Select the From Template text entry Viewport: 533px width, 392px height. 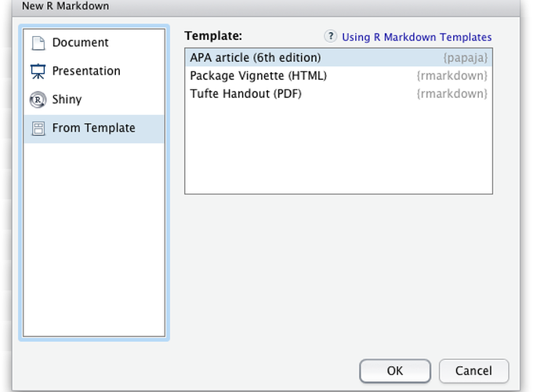93,129
